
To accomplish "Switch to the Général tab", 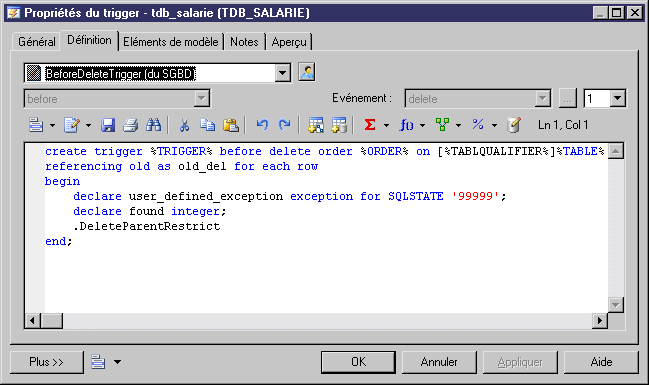I will [36, 42].
